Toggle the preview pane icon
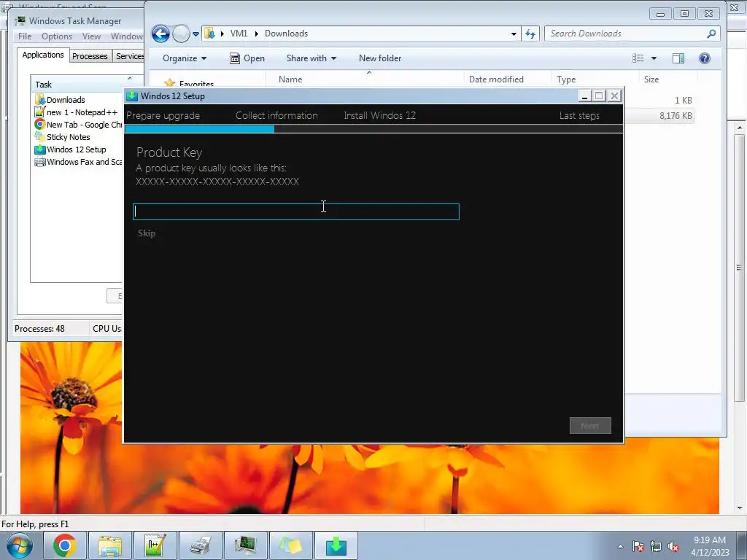Image resolution: width=747 pixels, height=560 pixels. [678, 58]
